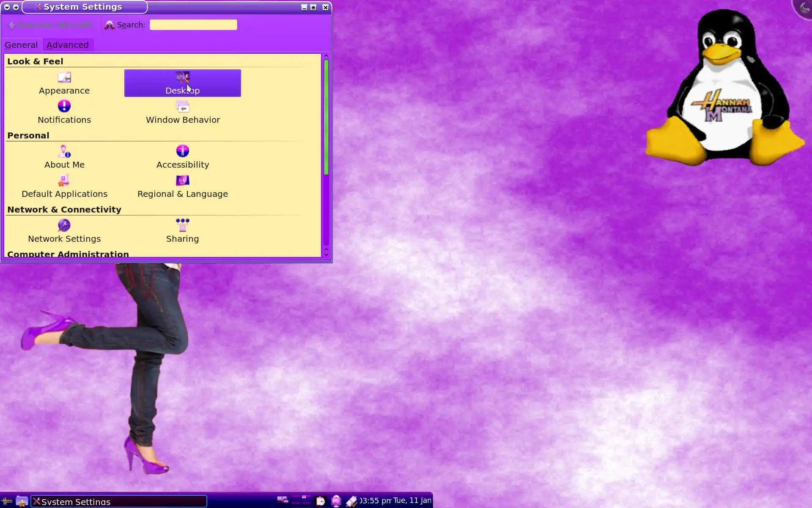812x508 pixels.
Task: Open Notifications settings
Action: click(x=64, y=112)
